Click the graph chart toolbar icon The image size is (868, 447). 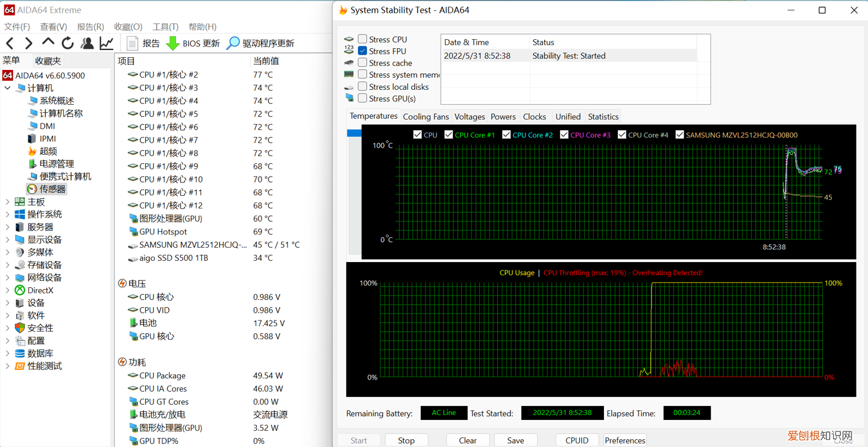107,43
